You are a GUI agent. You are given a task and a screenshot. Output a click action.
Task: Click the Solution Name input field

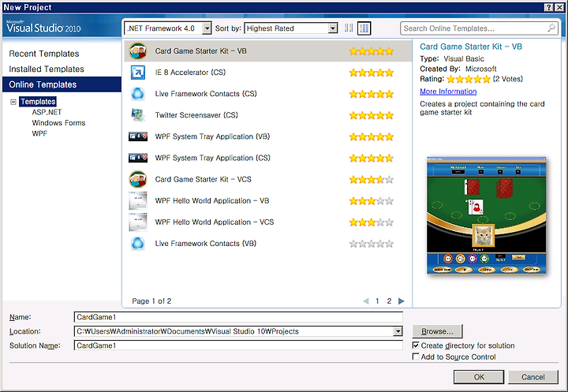coord(238,345)
